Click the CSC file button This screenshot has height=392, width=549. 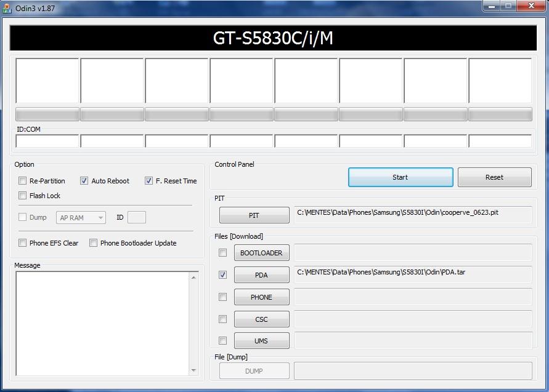[x=261, y=319]
